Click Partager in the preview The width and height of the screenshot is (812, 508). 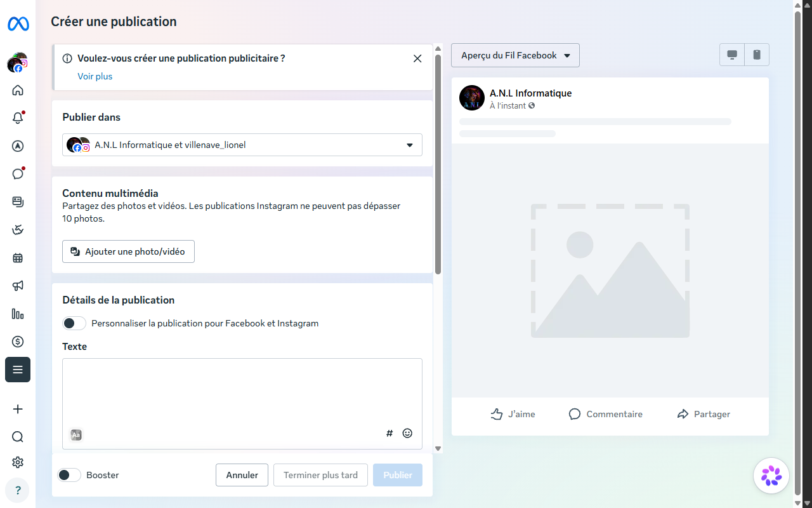704,414
